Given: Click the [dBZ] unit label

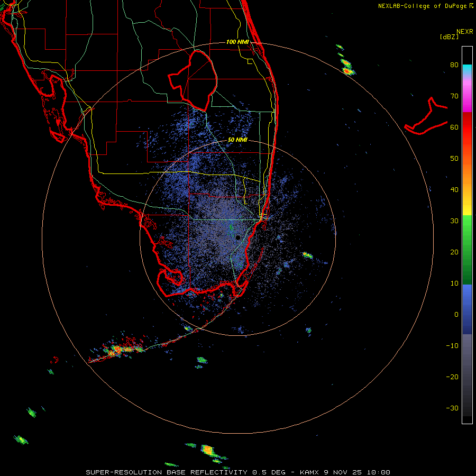Looking at the screenshot, I should pyautogui.click(x=450, y=36).
